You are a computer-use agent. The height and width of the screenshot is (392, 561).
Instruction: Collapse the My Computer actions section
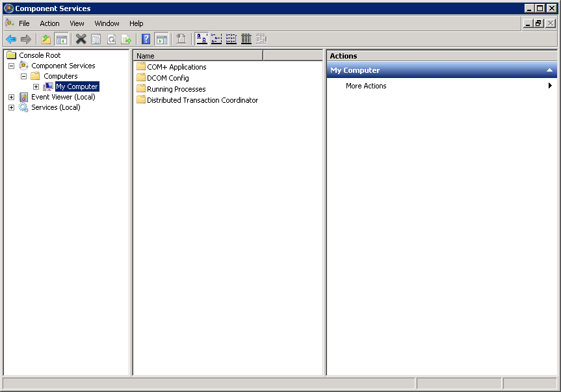tap(549, 70)
